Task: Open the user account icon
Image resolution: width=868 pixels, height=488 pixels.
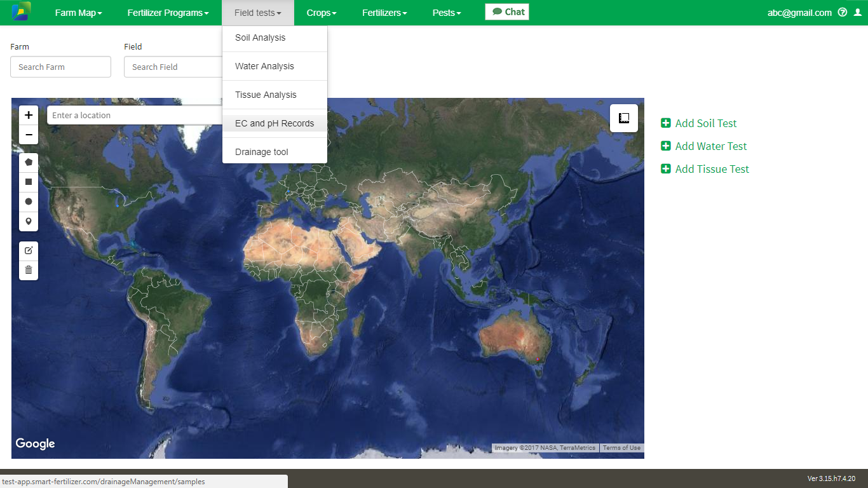Action: click(857, 12)
